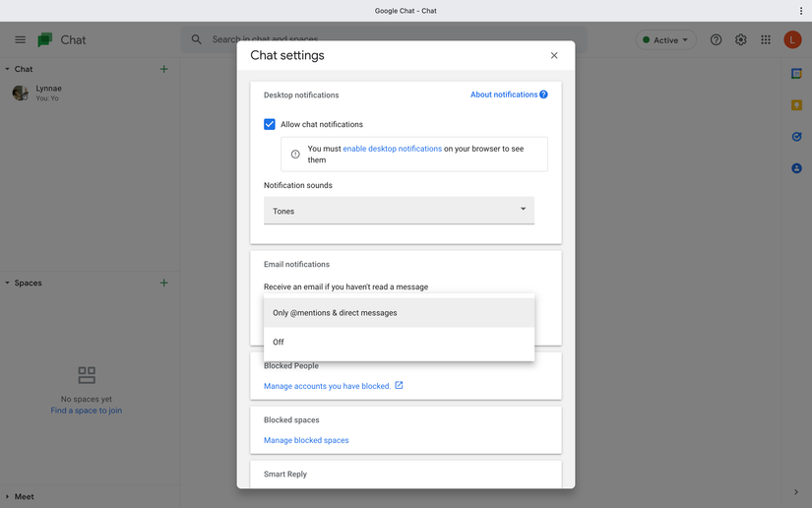Click the info icon in notification notice
Screen dimensions: 812x508
click(295, 154)
